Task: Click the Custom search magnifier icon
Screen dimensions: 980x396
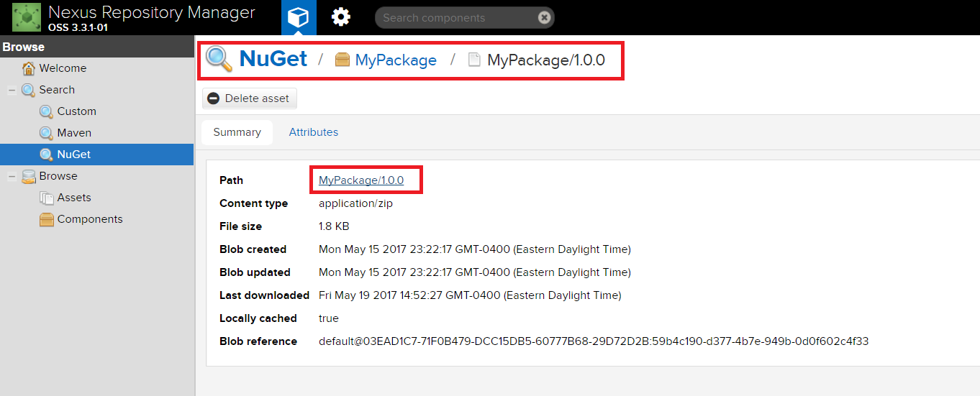Action: pos(46,111)
